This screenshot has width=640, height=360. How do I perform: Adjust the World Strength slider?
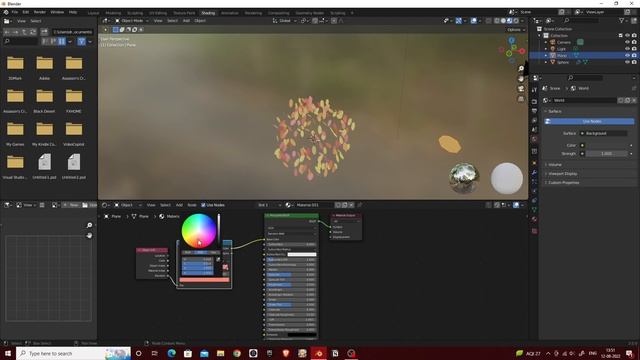pyautogui.click(x=606, y=153)
